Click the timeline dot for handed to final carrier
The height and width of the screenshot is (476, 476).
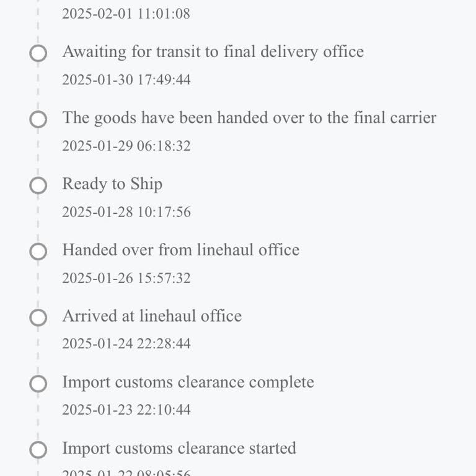pyautogui.click(x=38, y=120)
